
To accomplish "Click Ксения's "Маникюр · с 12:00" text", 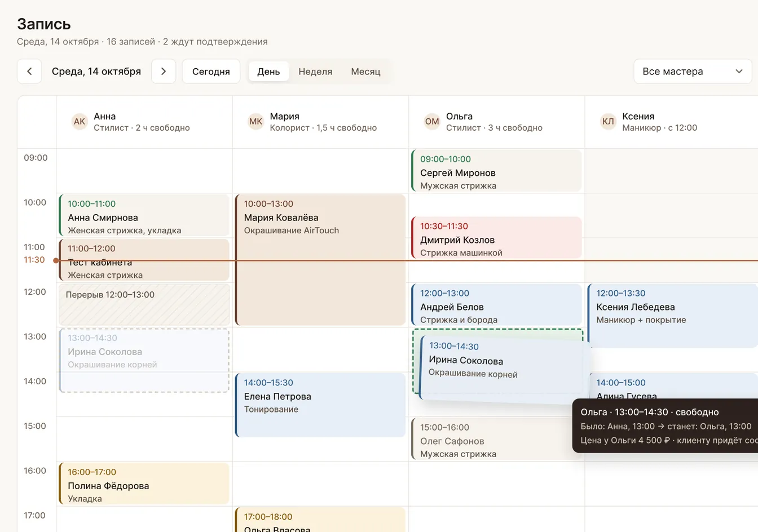I will pyautogui.click(x=659, y=128).
